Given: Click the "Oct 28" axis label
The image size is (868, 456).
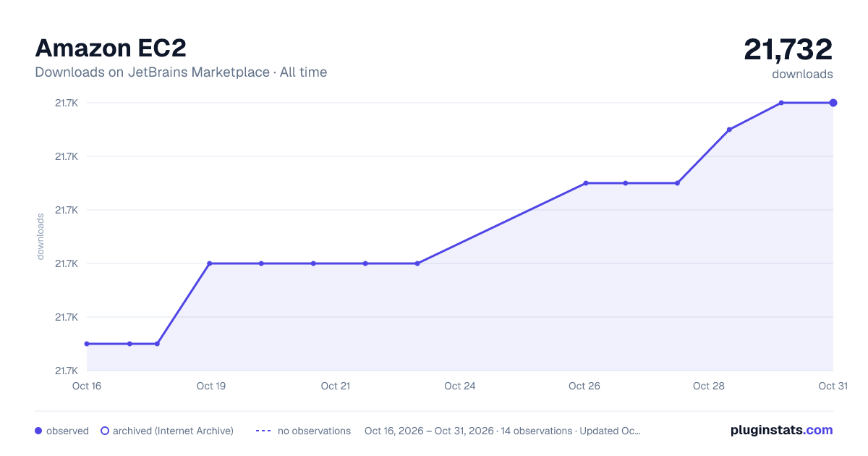Looking at the screenshot, I should point(709,386).
